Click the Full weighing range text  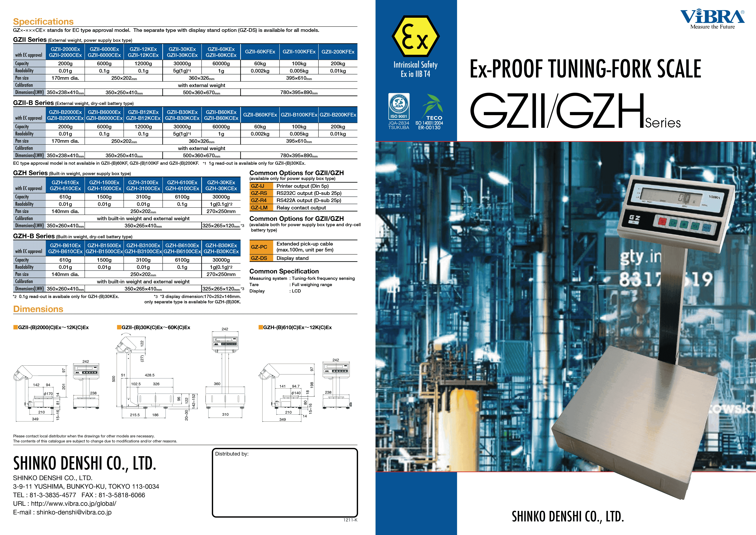(x=312, y=285)
